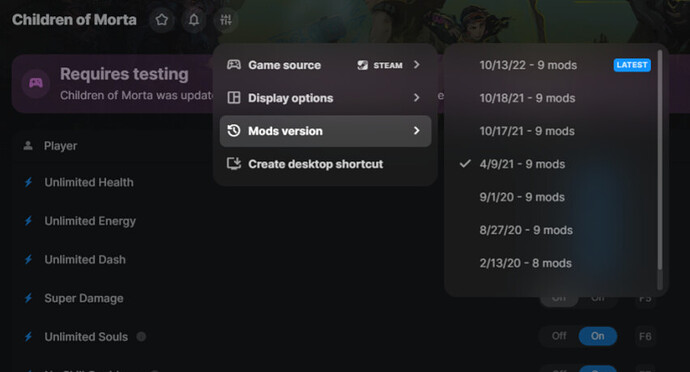Image resolution: width=690 pixels, height=372 pixels.
Task: Click the Game source controller icon
Action: point(234,65)
